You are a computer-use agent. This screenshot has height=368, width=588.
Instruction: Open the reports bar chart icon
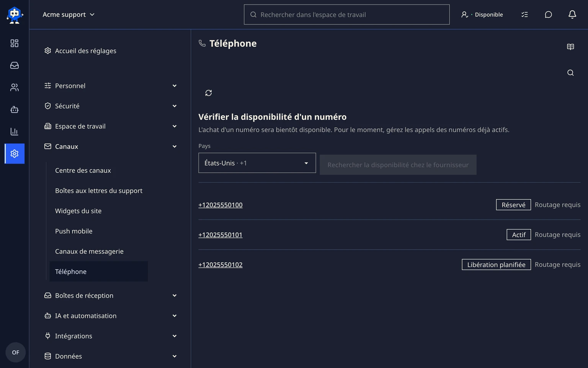pos(15,131)
